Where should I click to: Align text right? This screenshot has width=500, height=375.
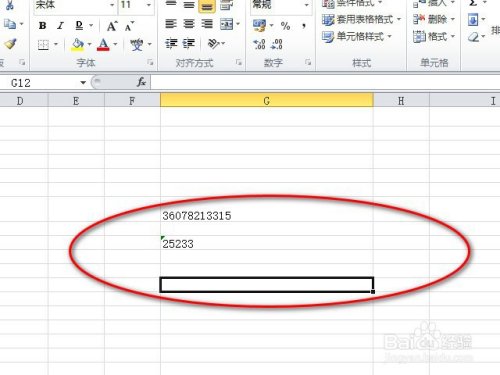207,24
